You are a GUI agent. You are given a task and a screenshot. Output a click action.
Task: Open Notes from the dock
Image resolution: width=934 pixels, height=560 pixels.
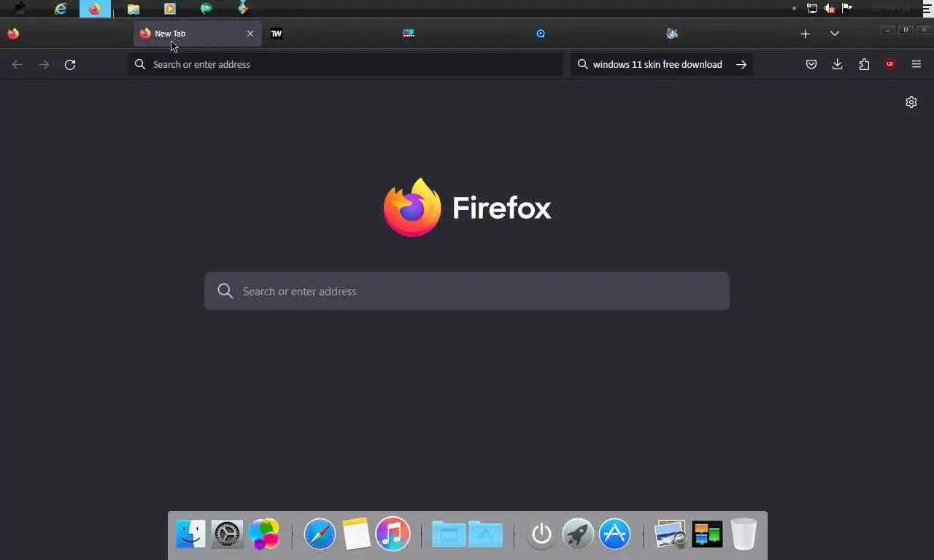(356, 534)
